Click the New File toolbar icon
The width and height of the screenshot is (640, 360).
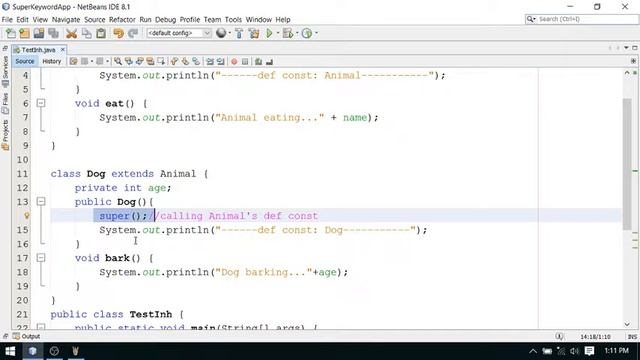click(x=11, y=33)
